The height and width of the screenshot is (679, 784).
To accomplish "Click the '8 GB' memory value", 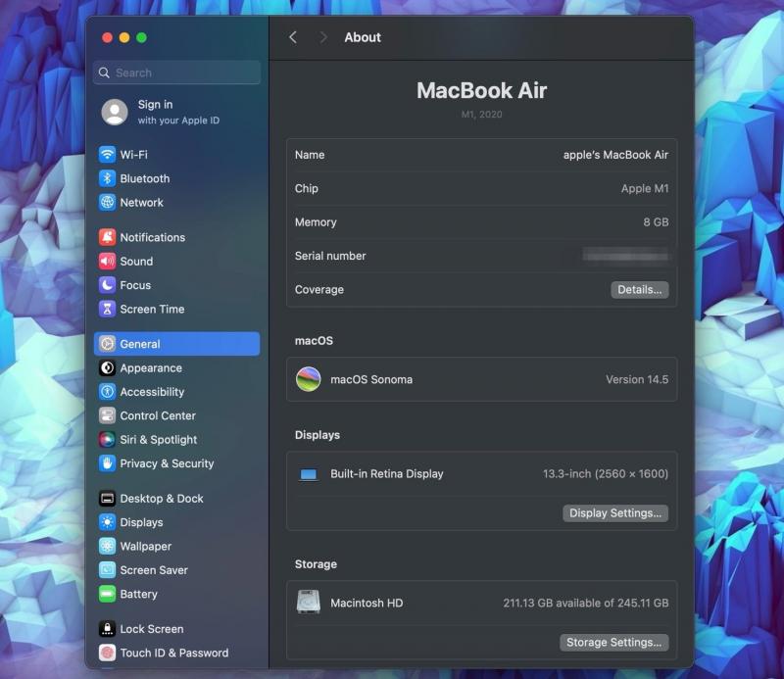I will pyautogui.click(x=656, y=222).
